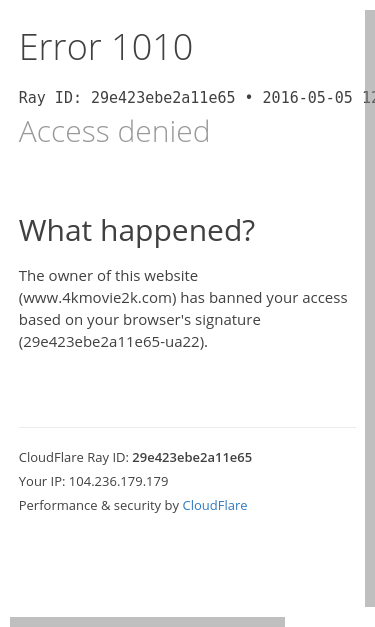Open the CloudFlare link
Viewport: 375px width, 627px height.
click(x=215, y=505)
